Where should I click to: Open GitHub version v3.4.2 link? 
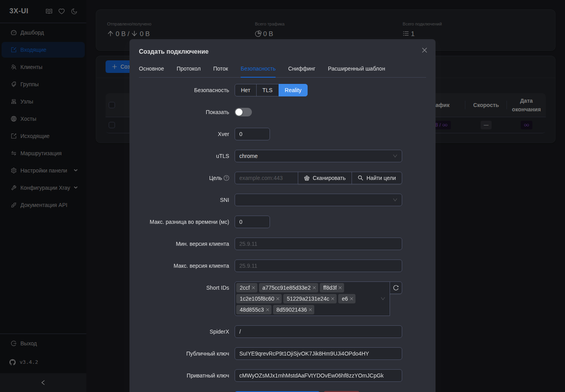point(24,362)
